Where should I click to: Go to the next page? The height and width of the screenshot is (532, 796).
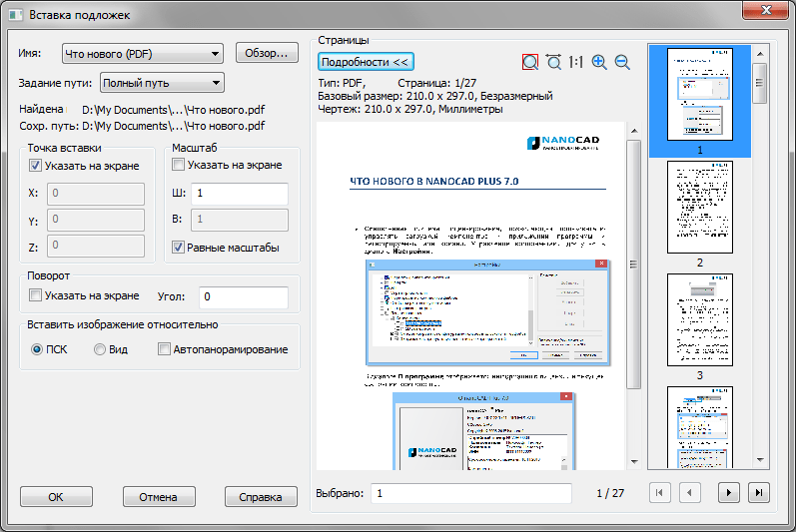729,492
